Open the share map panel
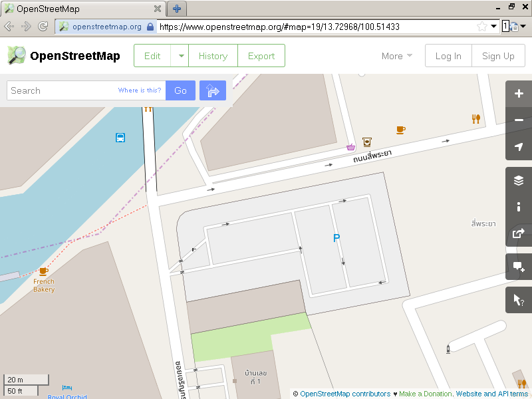Image resolution: width=532 pixels, height=399 pixels. tap(519, 233)
